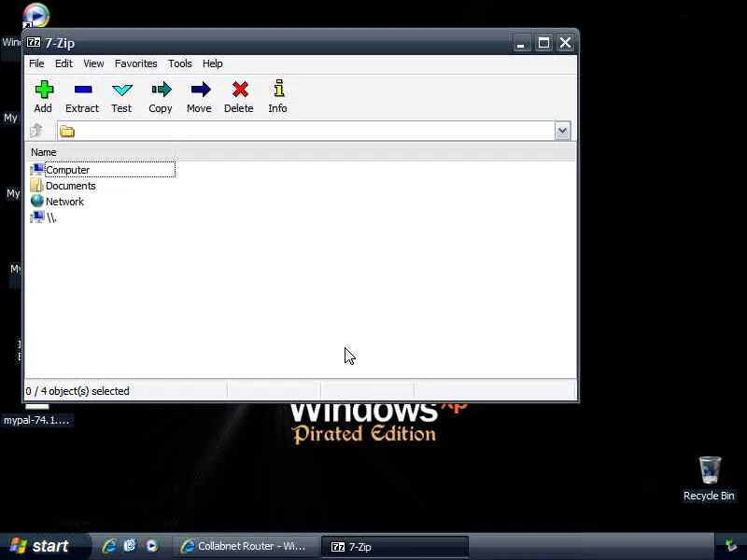Open the View menu
Screen dimensions: 747x560
(x=93, y=63)
